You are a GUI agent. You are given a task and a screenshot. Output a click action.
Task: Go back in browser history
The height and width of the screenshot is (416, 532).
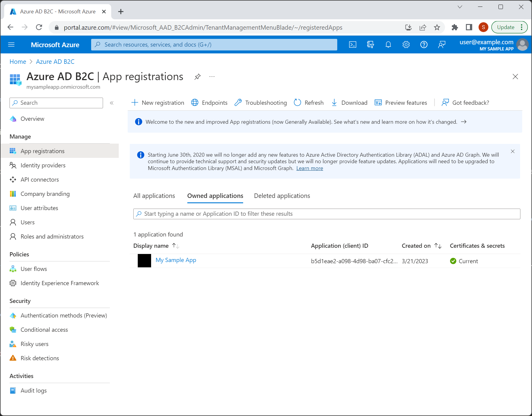coord(10,27)
